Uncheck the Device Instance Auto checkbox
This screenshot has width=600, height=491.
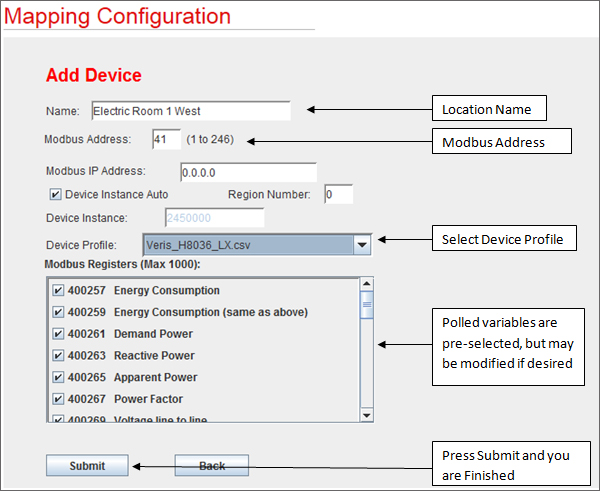[55, 194]
